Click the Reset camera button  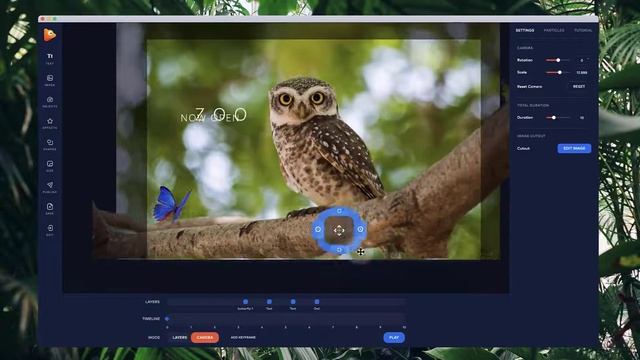579,87
